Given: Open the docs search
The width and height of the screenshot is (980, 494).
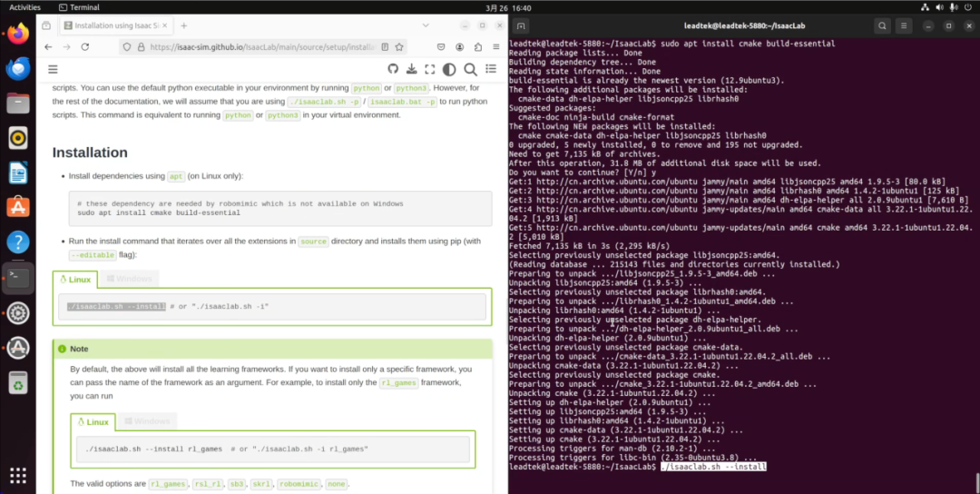Looking at the screenshot, I should 470,69.
